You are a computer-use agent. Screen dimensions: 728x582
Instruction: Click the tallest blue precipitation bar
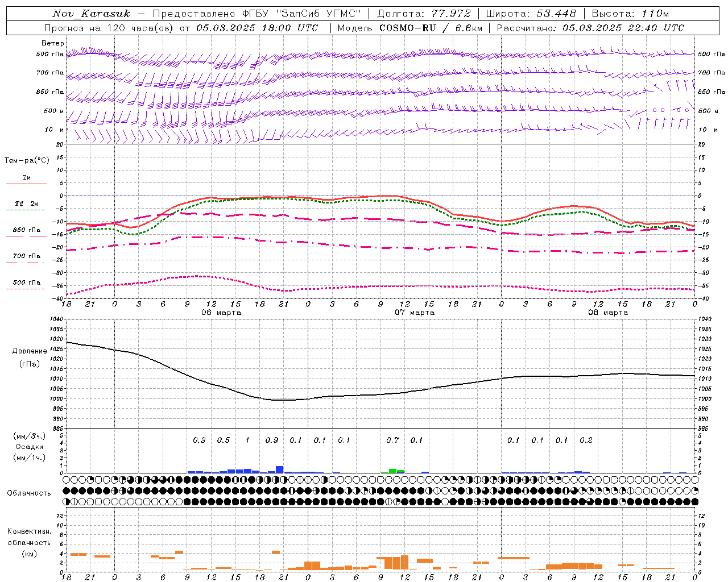pyautogui.click(x=280, y=469)
